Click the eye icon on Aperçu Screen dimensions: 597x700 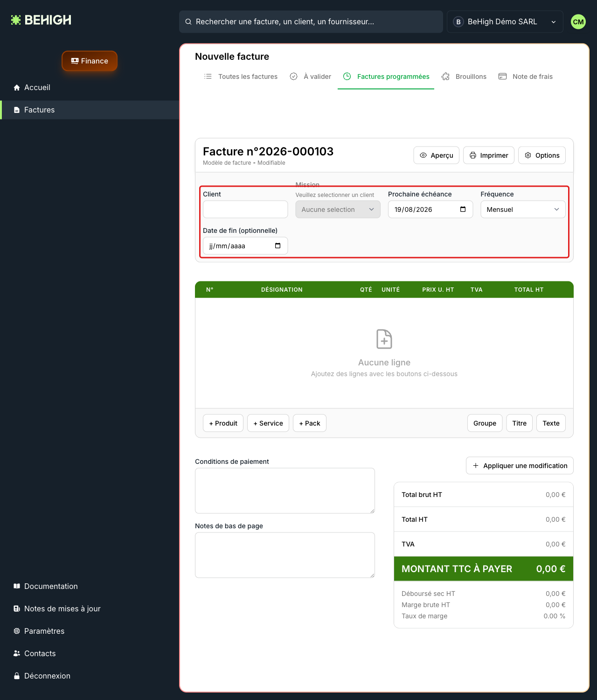tap(423, 155)
